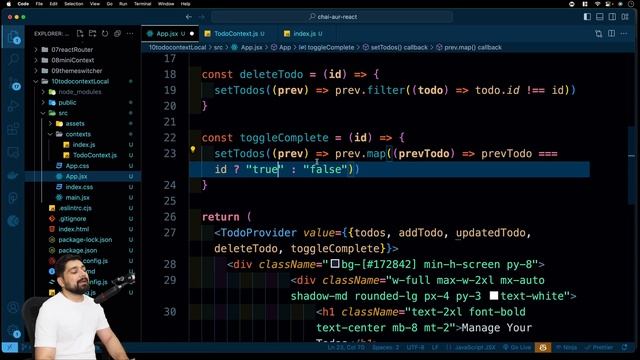Toggle secondary side bar layout icon
Viewport: 640px width, 360px height.
pos(612,17)
